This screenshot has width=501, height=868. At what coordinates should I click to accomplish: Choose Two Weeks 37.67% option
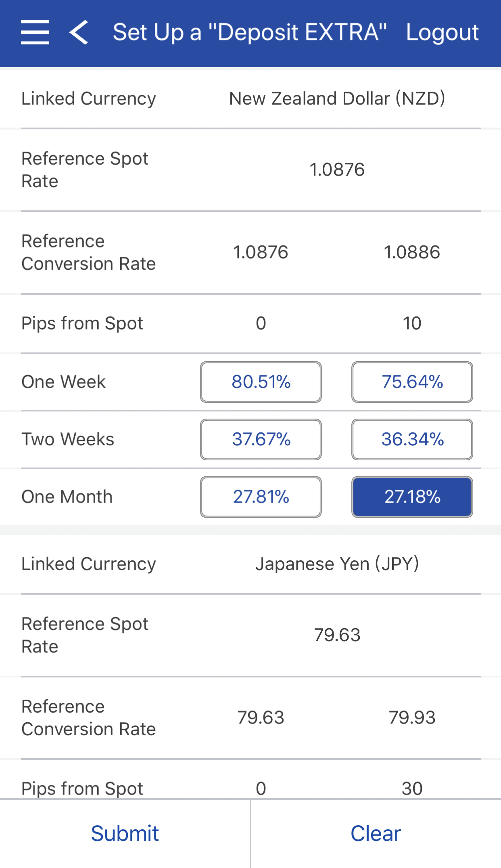(261, 439)
